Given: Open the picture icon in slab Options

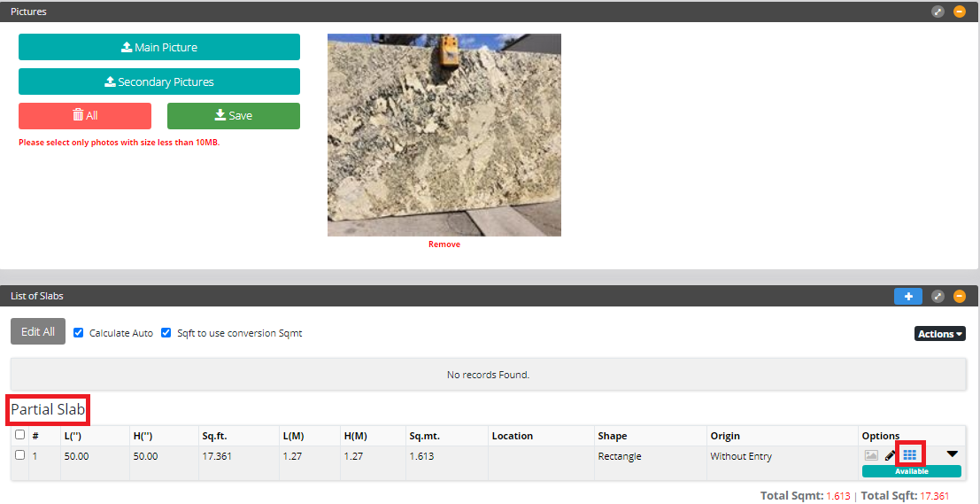Looking at the screenshot, I should pyautogui.click(x=871, y=455).
